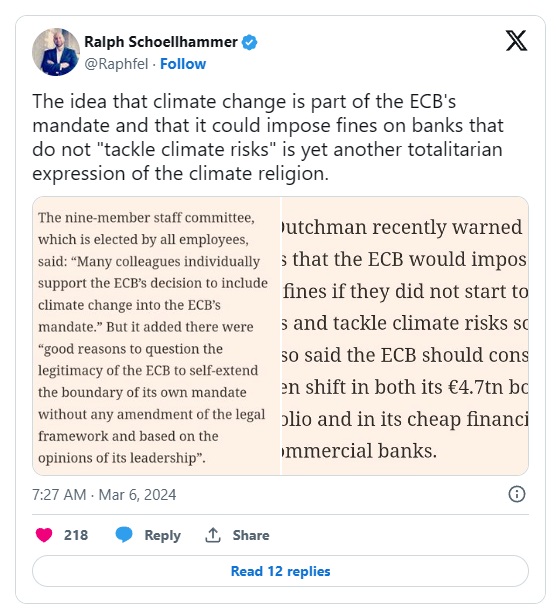
Task: Click the Reply text label
Action: tap(162, 535)
